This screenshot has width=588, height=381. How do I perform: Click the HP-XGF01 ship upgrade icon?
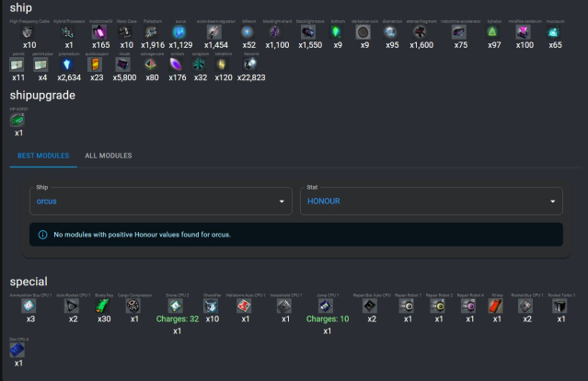pyautogui.click(x=18, y=120)
